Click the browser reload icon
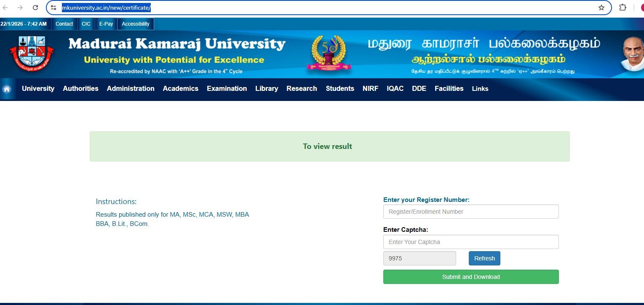 [36, 8]
